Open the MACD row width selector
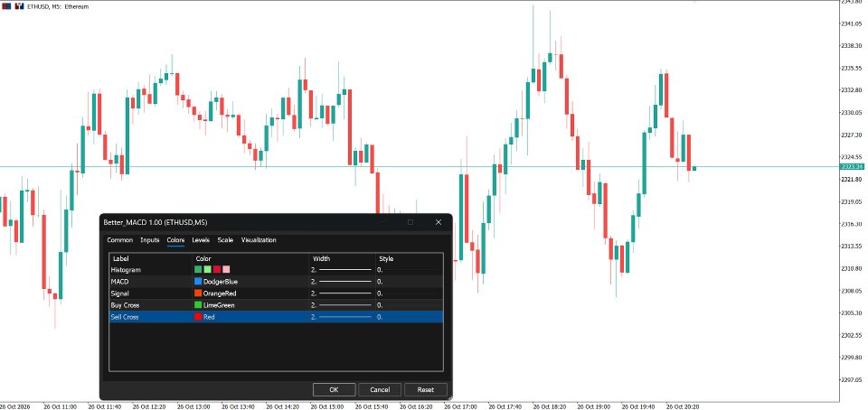Image resolution: width=868 pixels, height=410 pixels. click(342, 282)
